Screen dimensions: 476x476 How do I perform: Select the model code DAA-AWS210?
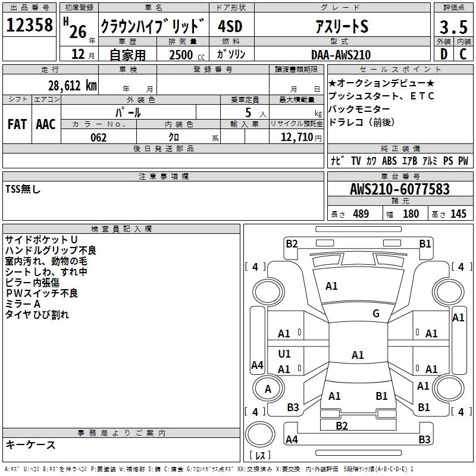pyautogui.click(x=341, y=55)
